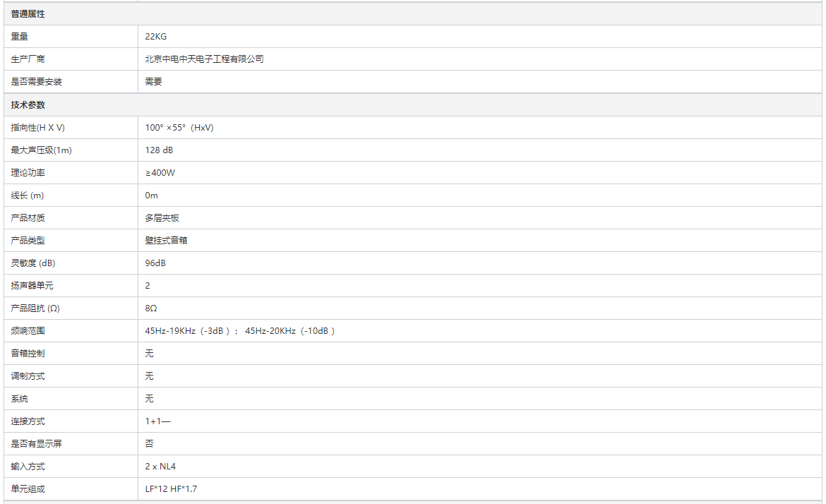Click the 线长 (m) row label
This screenshot has height=504, width=826.
coord(28,196)
